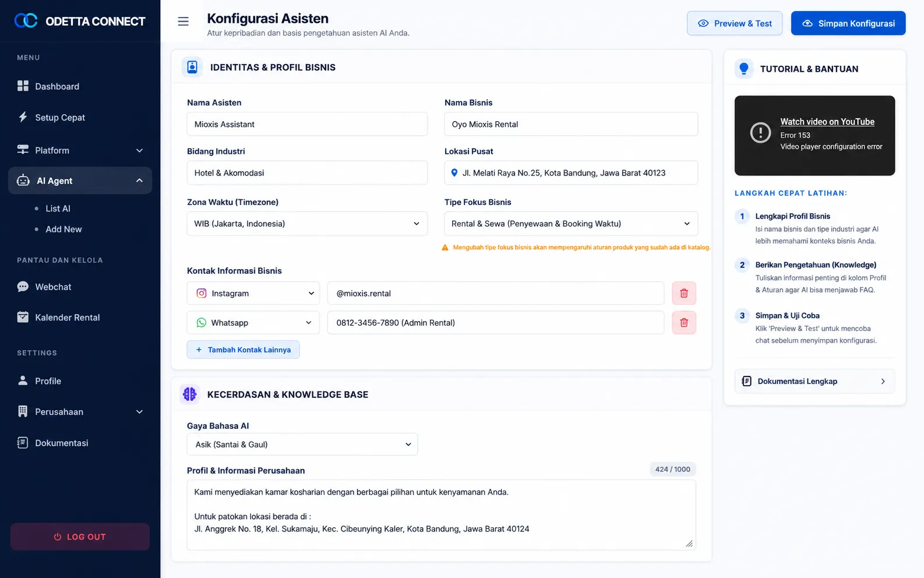The image size is (924, 578).
Task: Click the Setup Cepat lightning icon
Action: (x=23, y=117)
